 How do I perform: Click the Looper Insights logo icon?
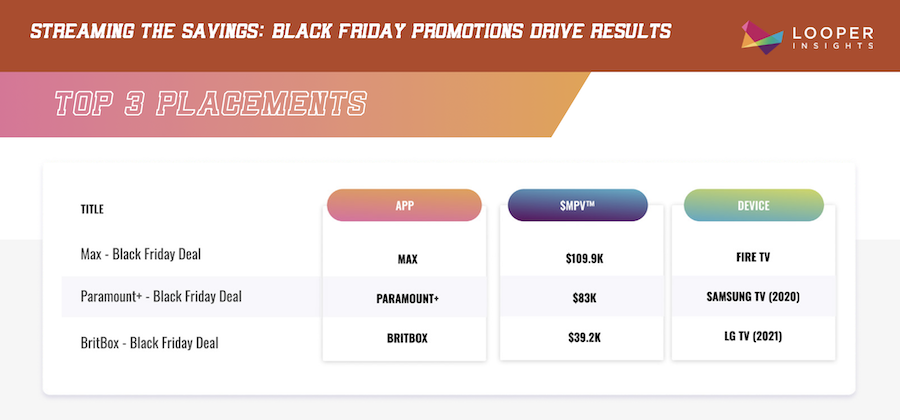[x=759, y=33]
